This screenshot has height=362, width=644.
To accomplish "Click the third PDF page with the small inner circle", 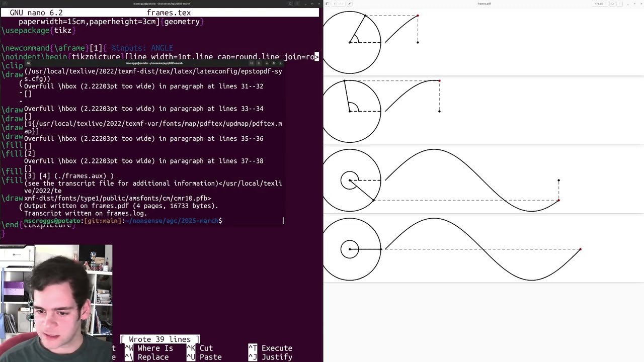I will pos(483,180).
